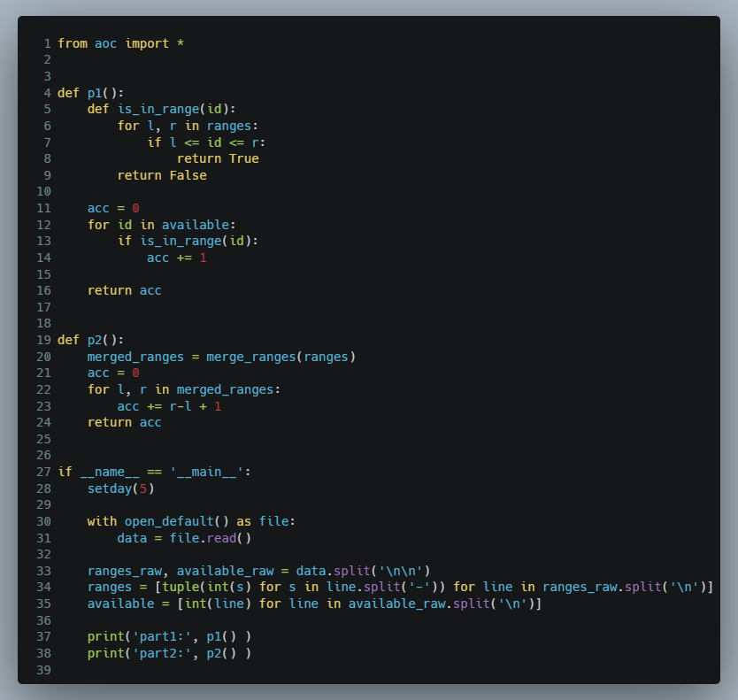Click "print('part2:', p2() )" line
The height and width of the screenshot is (700, 738).
point(169,653)
